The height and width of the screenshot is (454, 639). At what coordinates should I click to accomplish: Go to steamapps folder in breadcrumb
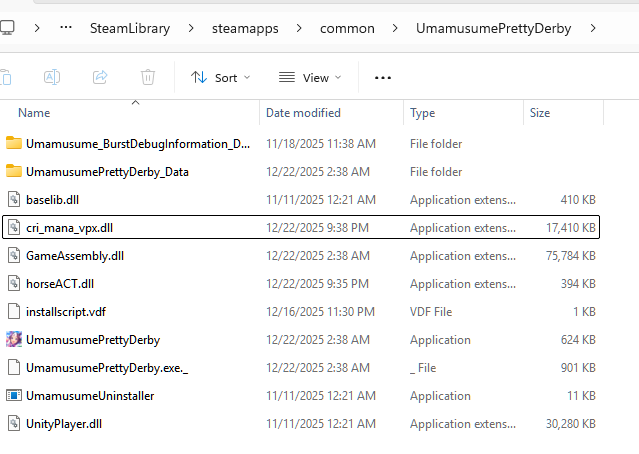(245, 29)
